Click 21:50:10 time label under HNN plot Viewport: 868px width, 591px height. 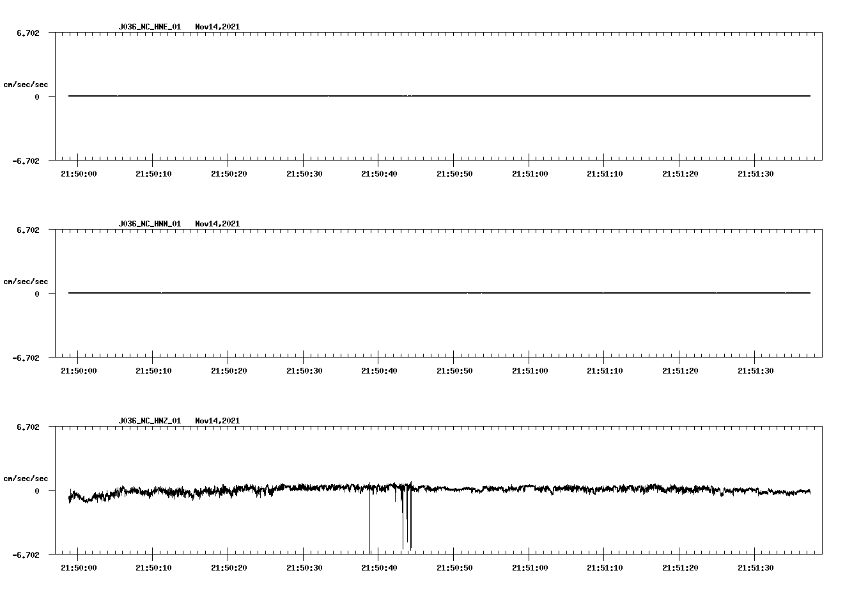tap(154, 370)
